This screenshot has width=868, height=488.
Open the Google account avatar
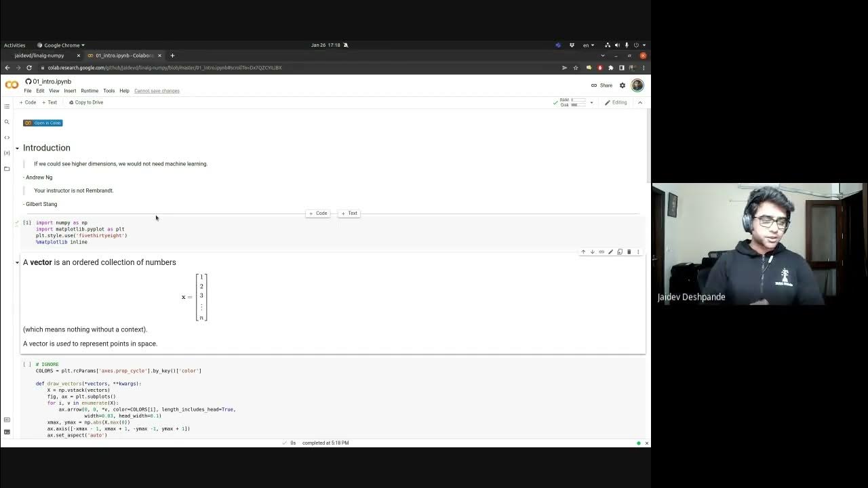637,85
